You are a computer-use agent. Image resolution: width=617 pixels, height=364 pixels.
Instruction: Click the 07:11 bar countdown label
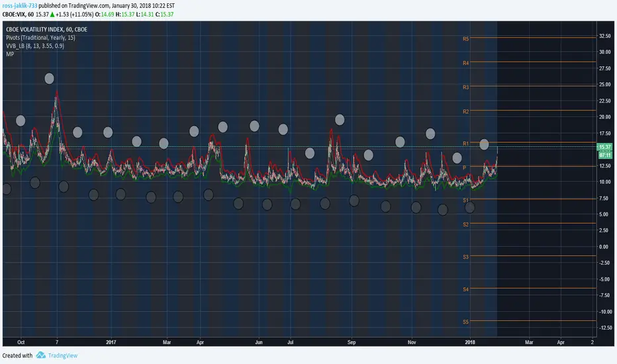(605, 155)
